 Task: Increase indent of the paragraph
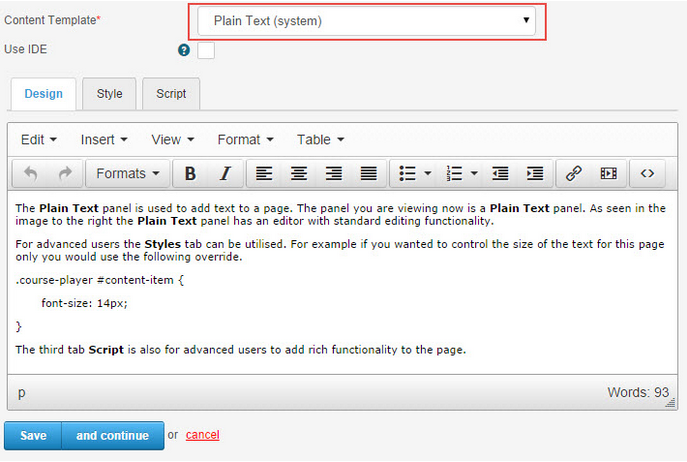point(535,173)
